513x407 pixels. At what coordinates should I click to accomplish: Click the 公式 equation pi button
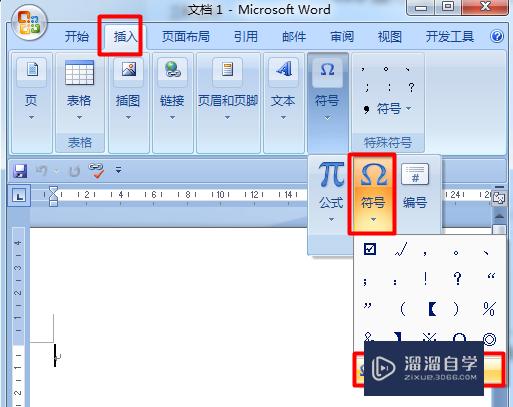coord(331,192)
